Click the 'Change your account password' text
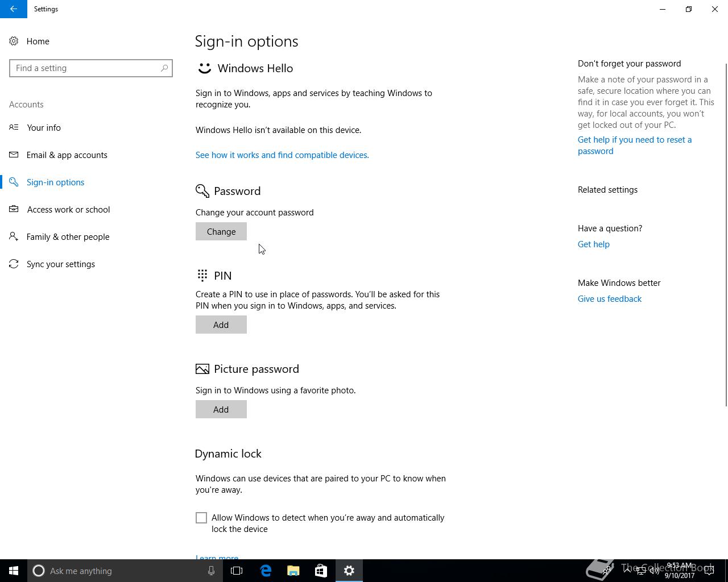Image resolution: width=728 pixels, height=582 pixels. [x=255, y=213]
